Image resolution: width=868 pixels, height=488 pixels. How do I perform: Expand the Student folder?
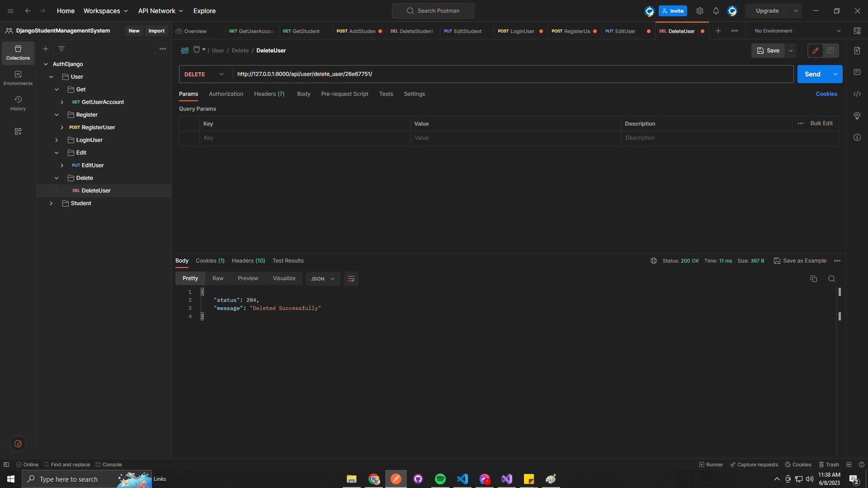click(x=51, y=203)
